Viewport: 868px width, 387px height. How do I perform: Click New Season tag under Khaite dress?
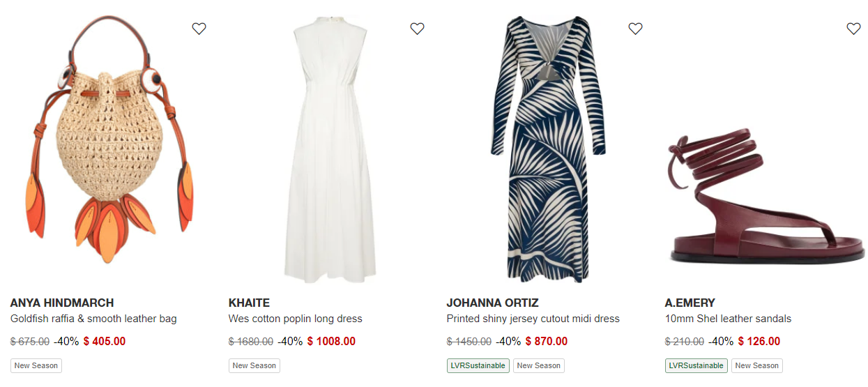pos(254,365)
